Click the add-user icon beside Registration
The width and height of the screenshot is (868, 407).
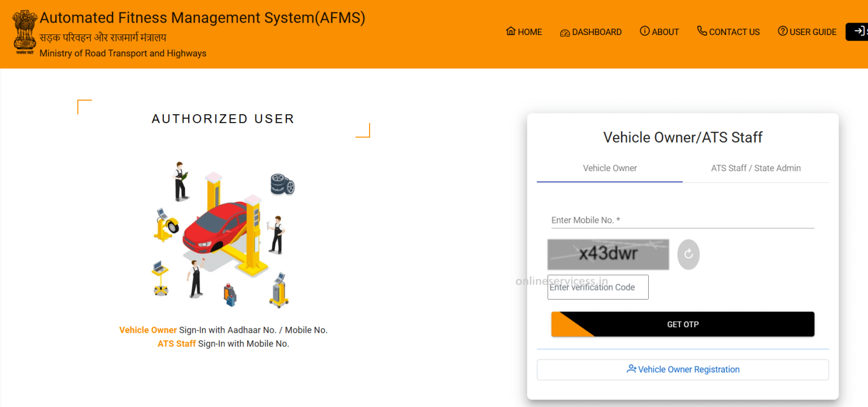[631, 369]
